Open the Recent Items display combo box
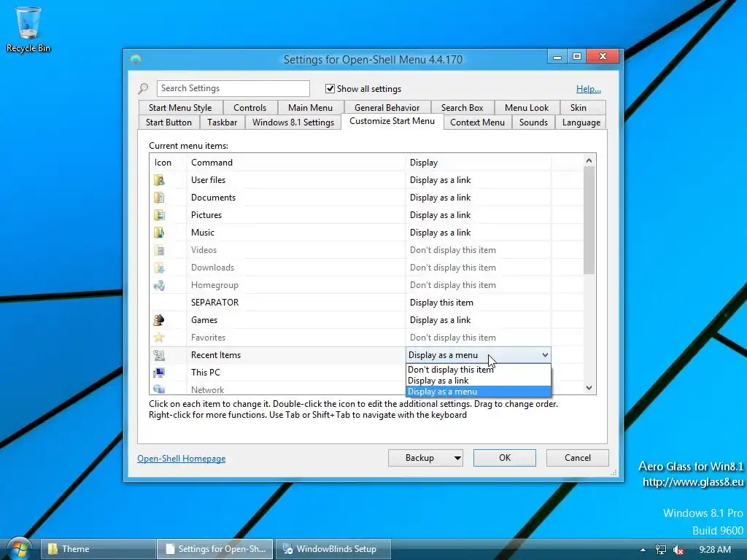This screenshot has height=560, width=747. [479, 355]
